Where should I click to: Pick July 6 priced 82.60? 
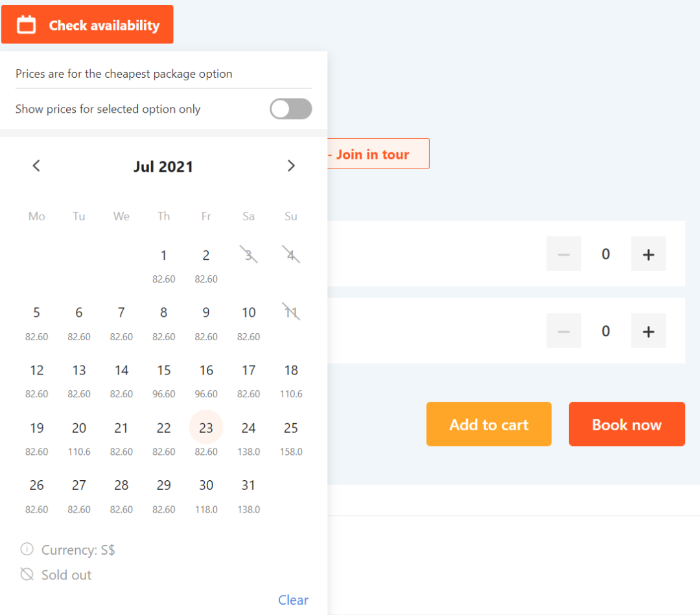pyautogui.click(x=79, y=323)
